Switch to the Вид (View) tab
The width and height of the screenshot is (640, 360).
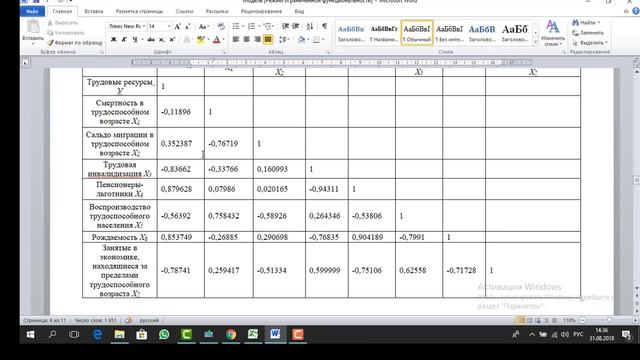299,11
